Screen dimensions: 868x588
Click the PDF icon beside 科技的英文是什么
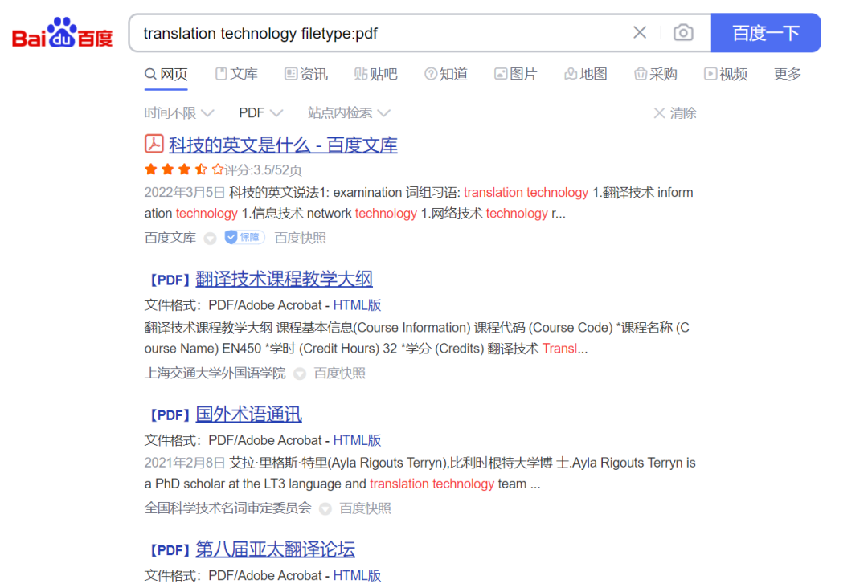(x=154, y=144)
